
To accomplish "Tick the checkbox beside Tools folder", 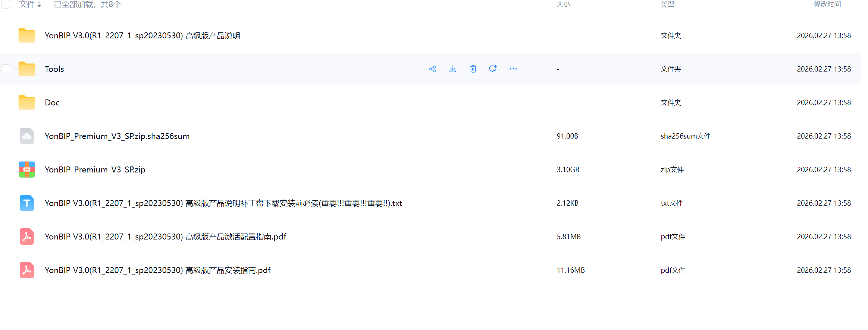I will point(6,69).
